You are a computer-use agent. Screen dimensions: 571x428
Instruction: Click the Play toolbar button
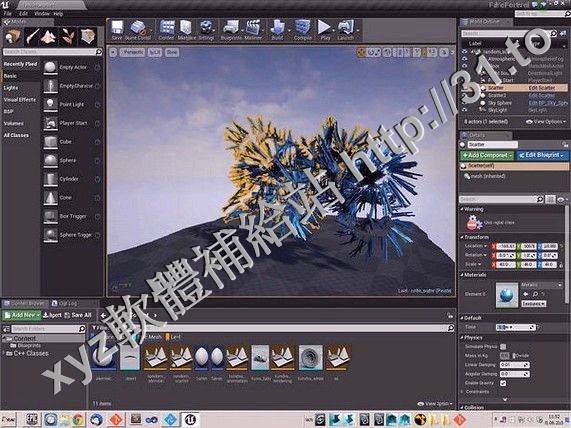pos(324,27)
